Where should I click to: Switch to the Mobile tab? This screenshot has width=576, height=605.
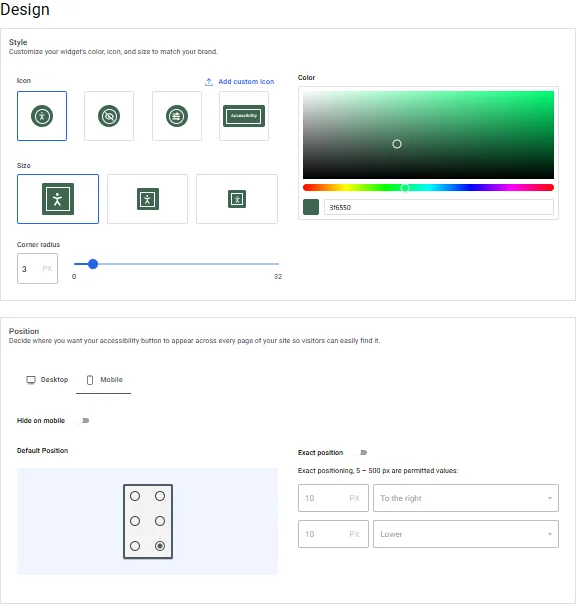pos(104,380)
